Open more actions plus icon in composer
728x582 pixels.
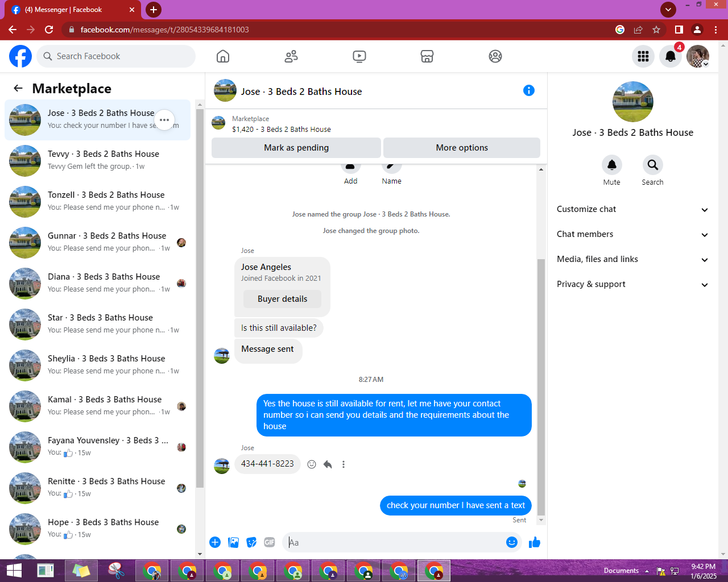pos(215,542)
